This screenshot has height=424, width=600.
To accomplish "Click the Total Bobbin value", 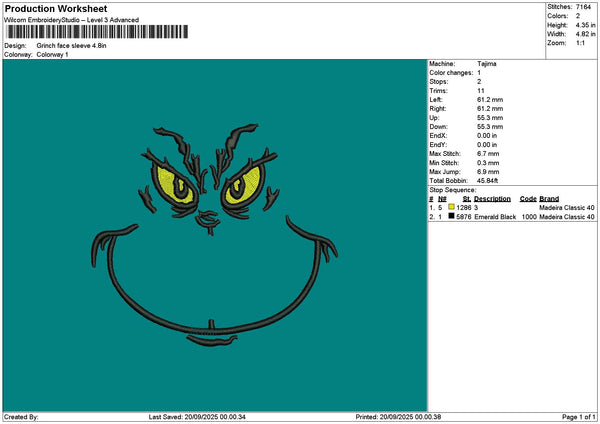I will (x=488, y=181).
